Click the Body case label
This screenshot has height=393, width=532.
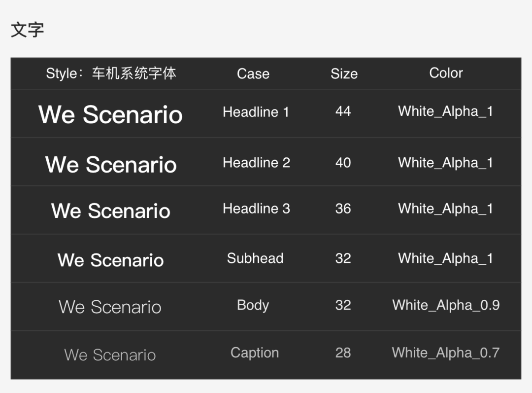pos(253,305)
